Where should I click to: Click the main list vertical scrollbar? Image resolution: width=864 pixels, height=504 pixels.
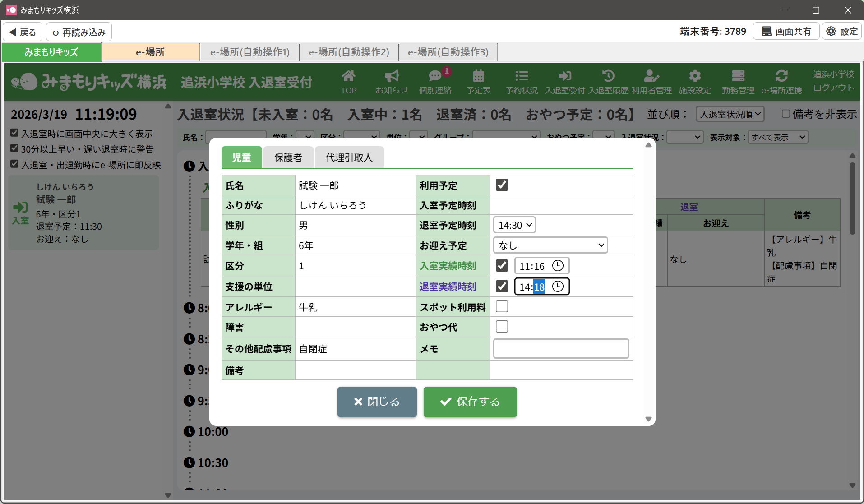point(852,199)
